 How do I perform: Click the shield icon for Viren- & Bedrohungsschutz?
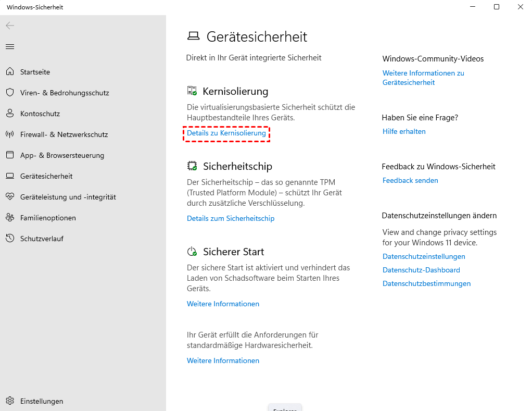click(x=10, y=92)
